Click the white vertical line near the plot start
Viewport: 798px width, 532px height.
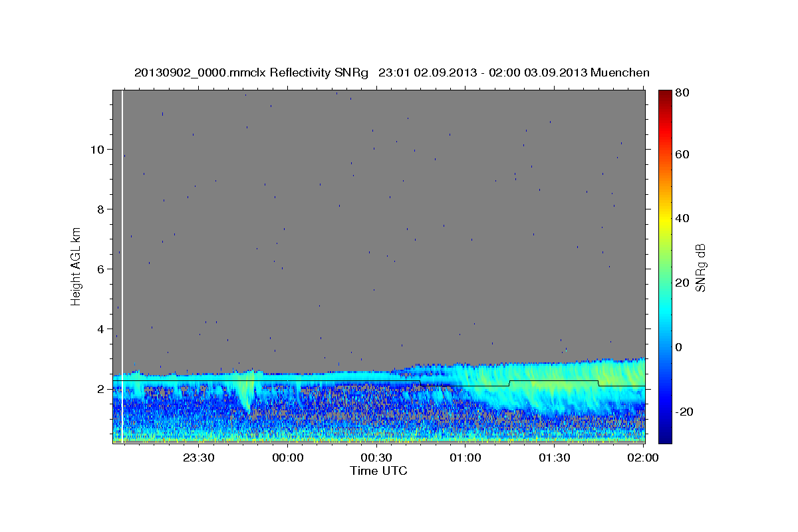click(122, 266)
